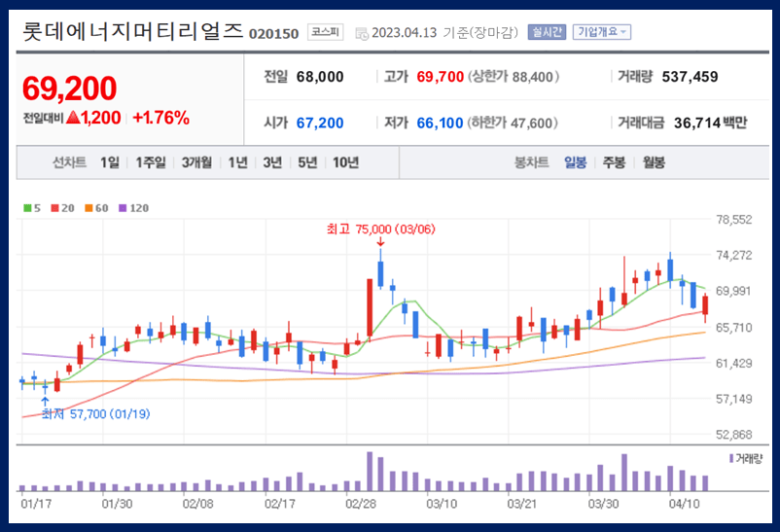Click the 78,552 price axis label
This screenshot has height=532, width=780.
click(733, 220)
